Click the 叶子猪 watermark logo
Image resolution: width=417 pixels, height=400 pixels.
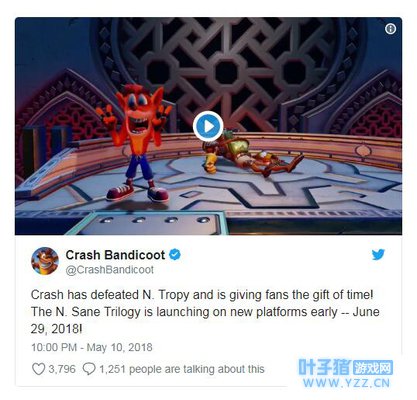[324, 367]
